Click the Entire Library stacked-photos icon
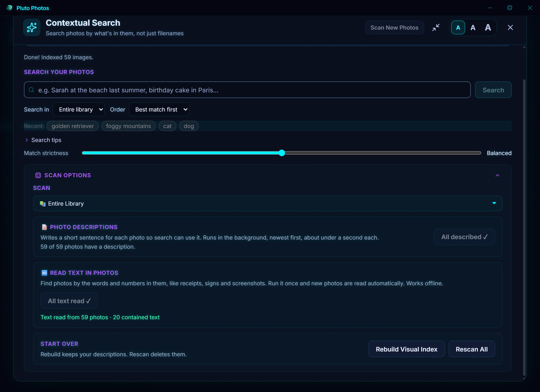The image size is (540, 392). pyautogui.click(x=43, y=204)
